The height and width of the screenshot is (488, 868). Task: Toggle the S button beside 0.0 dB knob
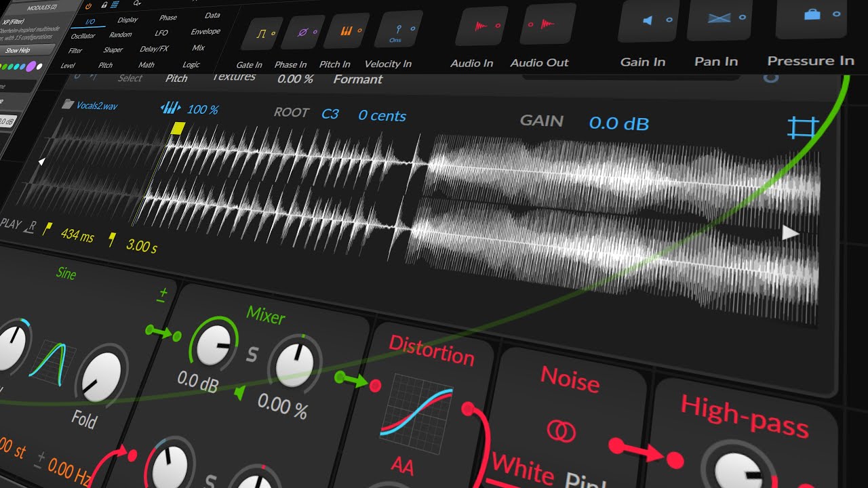(252, 354)
